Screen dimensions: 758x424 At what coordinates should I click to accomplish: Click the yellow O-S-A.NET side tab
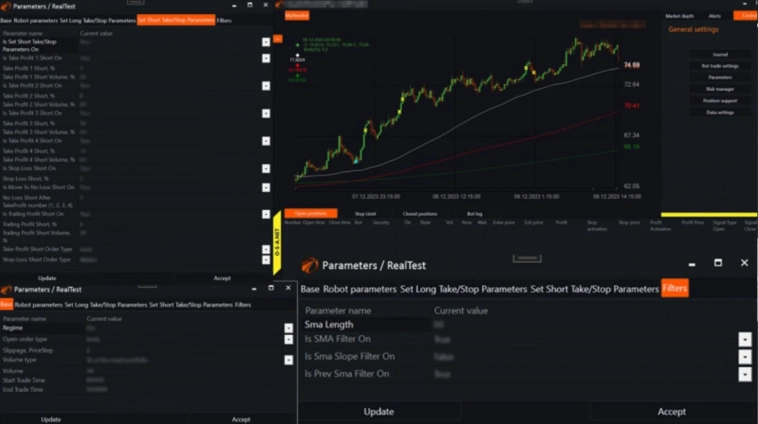278,238
